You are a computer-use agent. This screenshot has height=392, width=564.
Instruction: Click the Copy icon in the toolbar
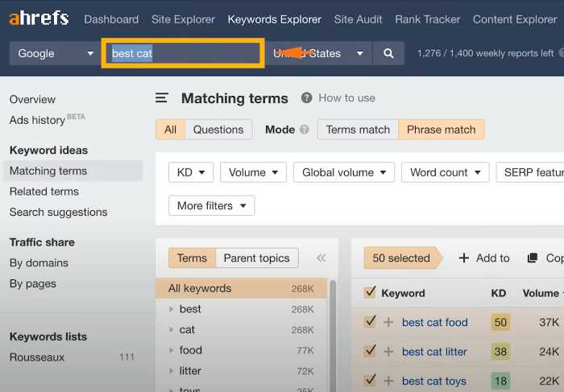533,258
